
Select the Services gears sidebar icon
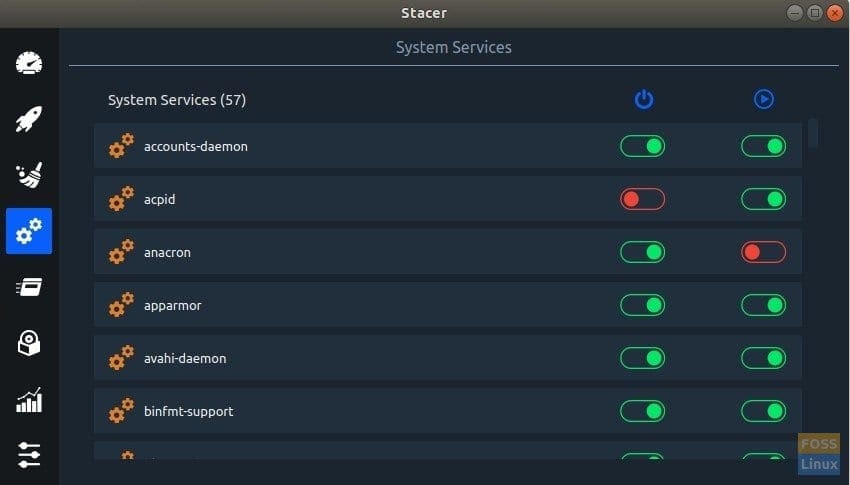29,231
